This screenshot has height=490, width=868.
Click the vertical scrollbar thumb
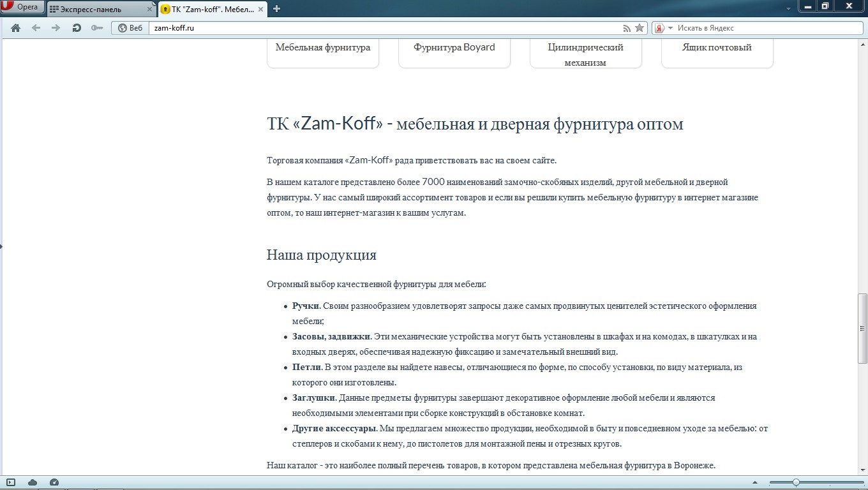(863, 329)
